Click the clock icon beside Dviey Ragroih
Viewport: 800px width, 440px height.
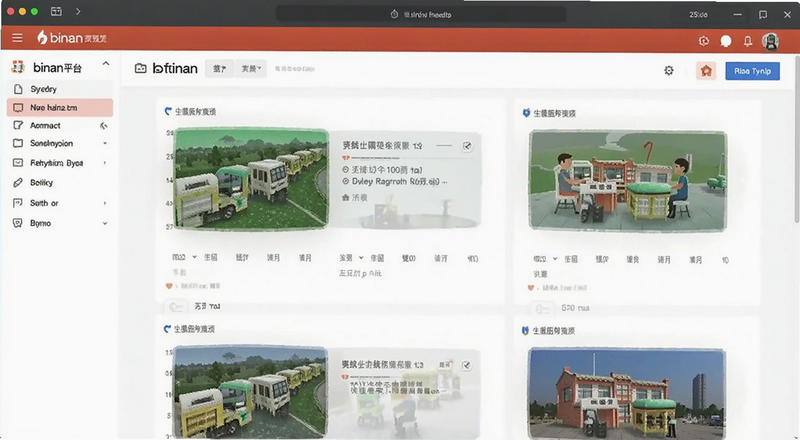[345, 181]
